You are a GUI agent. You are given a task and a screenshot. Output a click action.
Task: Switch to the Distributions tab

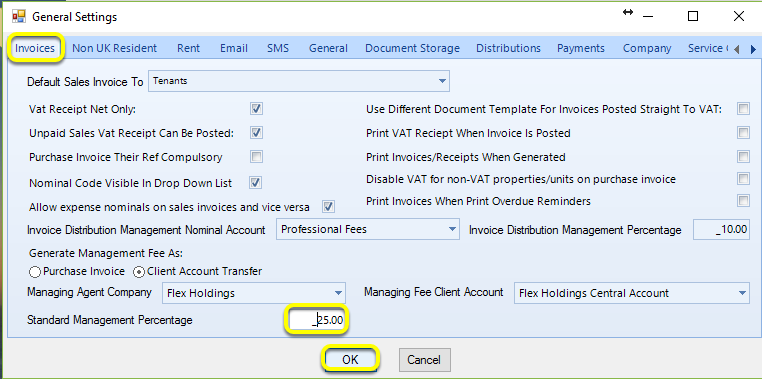point(508,48)
